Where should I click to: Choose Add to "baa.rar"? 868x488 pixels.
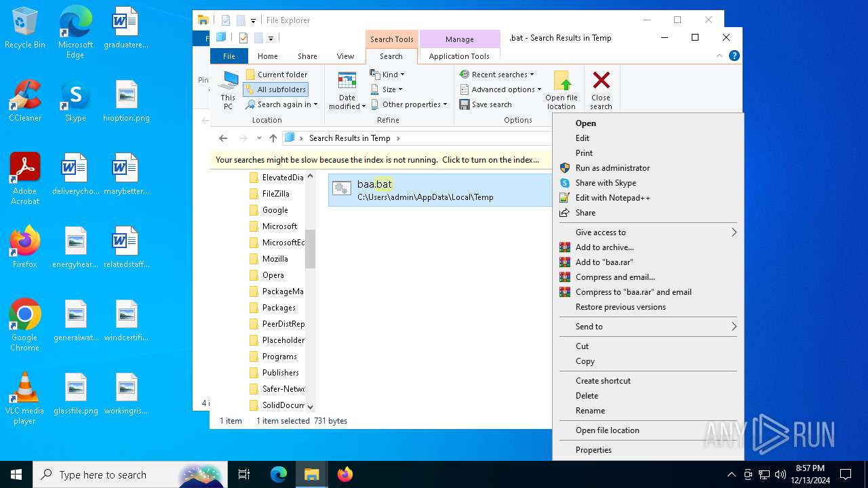point(648,262)
